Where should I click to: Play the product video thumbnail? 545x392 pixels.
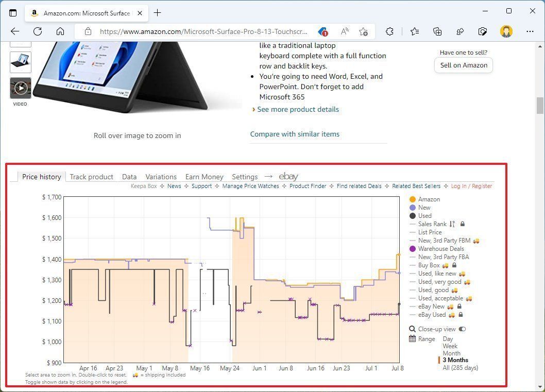[x=21, y=88]
